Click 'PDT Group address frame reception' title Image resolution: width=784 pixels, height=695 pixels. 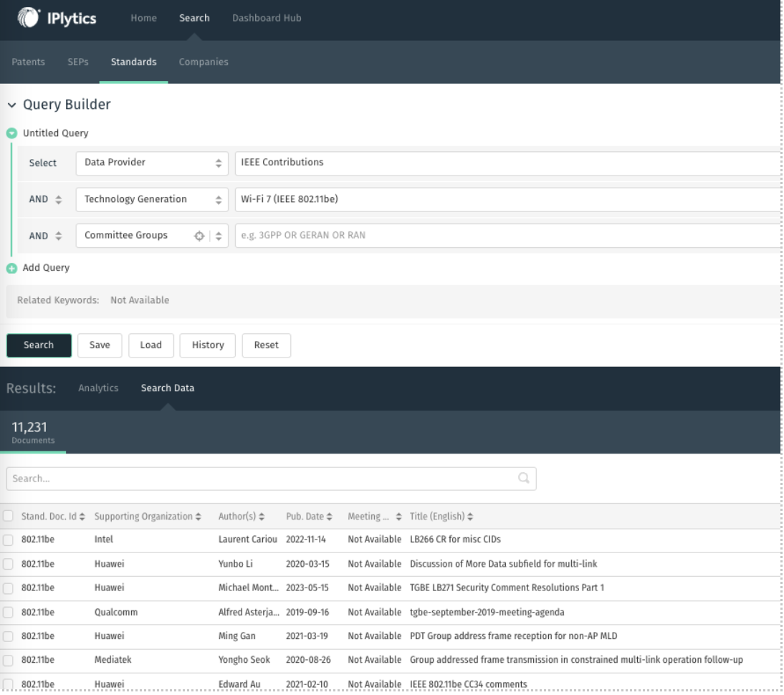(x=513, y=636)
